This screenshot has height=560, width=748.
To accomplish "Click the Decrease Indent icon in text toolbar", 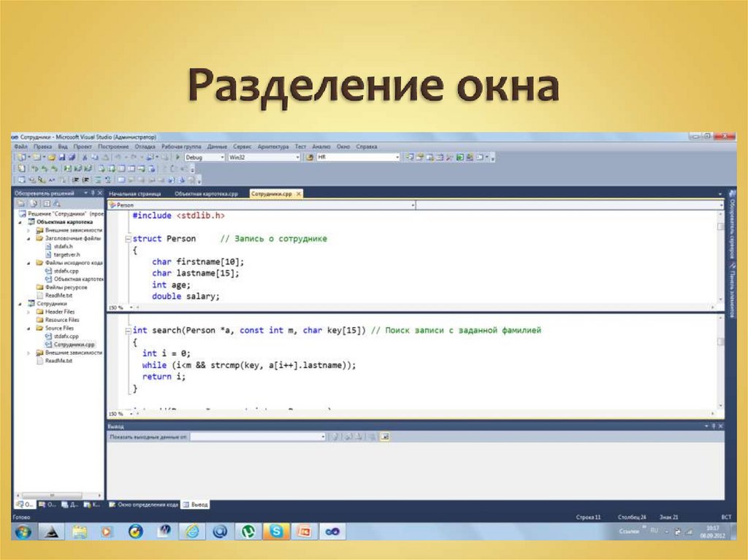I will pos(75,180).
